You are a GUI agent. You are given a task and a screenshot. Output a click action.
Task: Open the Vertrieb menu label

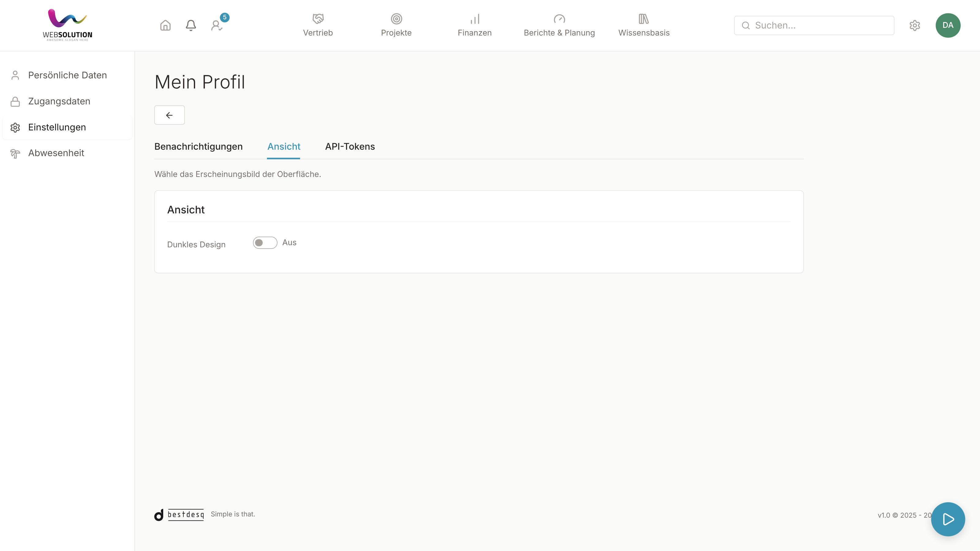[318, 33]
